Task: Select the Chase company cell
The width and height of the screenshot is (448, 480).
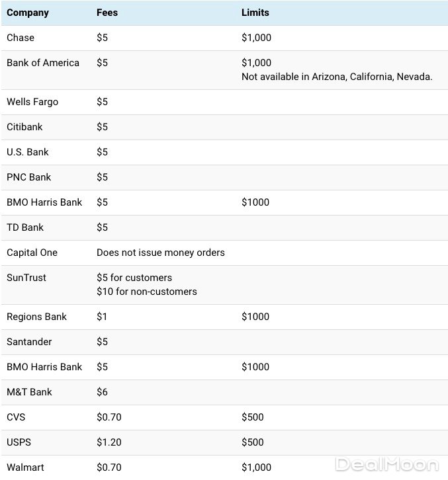Action: coord(21,38)
